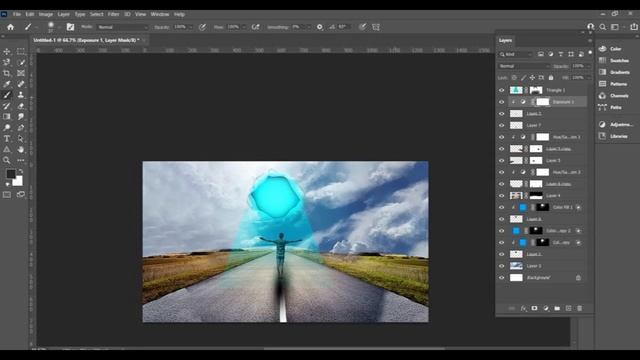Image resolution: width=640 pixels, height=360 pixels.
Task: Select the Rectangular Marquee tool
Action: click(x=20, y=51)
